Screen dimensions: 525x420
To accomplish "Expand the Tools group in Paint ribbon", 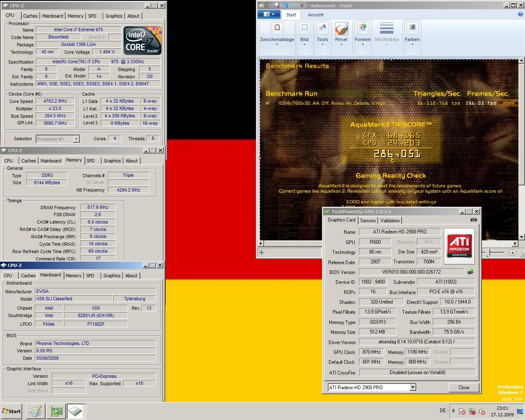I will (322, 37).
